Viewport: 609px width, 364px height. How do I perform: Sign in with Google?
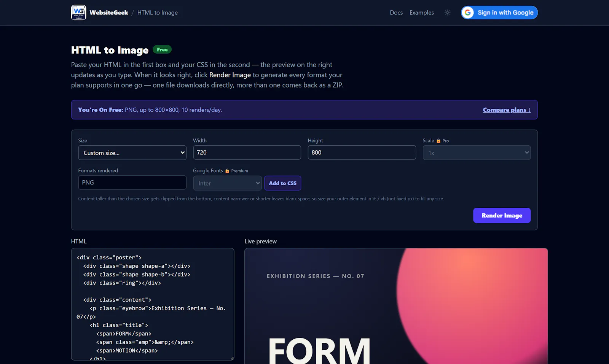(x=499, y=13)
